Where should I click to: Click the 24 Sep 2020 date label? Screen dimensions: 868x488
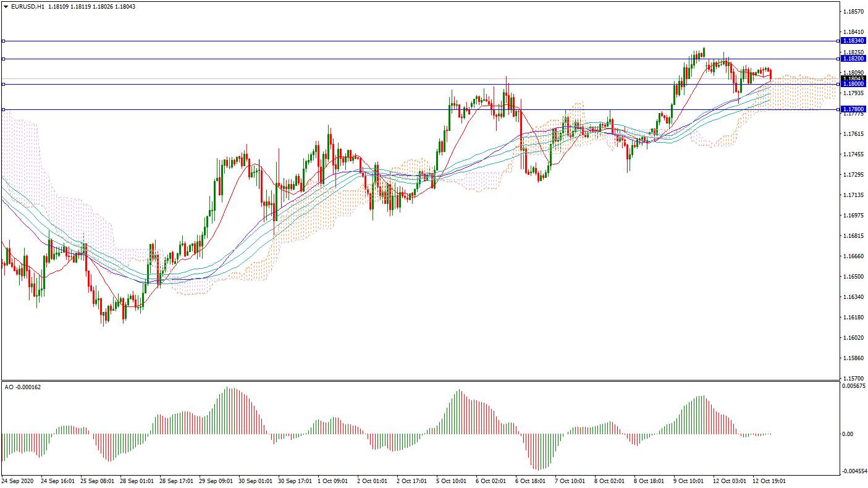point(17,481)
